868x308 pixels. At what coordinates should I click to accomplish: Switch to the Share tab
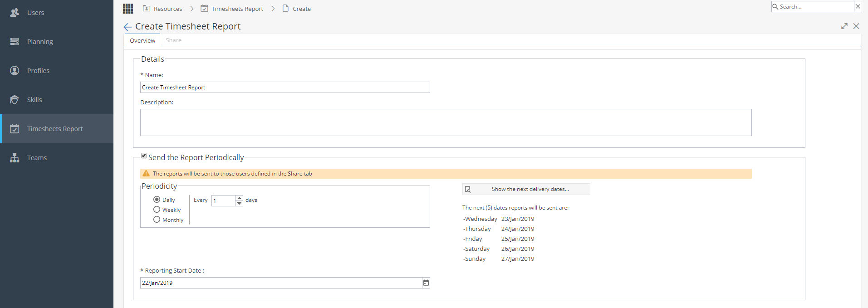click(173, 40)
